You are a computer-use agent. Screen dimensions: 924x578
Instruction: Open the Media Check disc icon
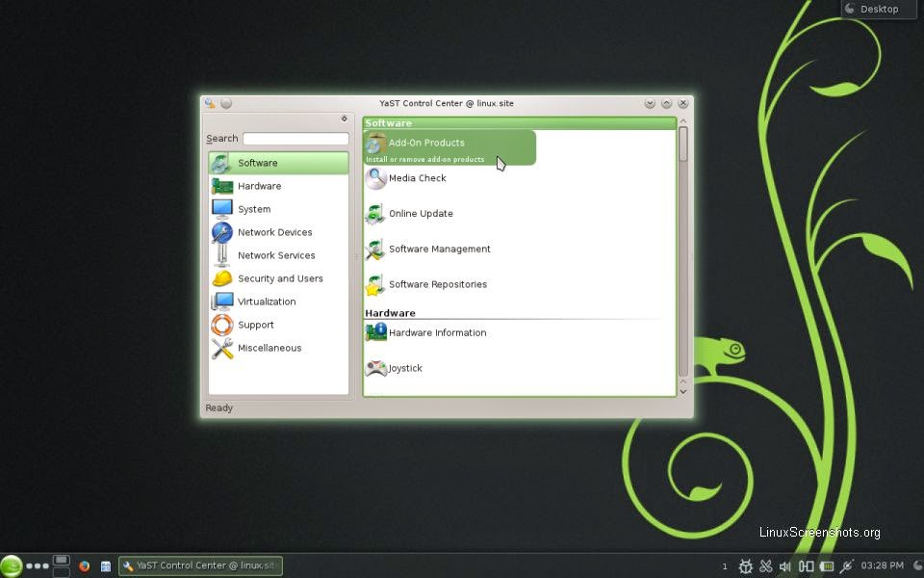click(x=375, y=178)
